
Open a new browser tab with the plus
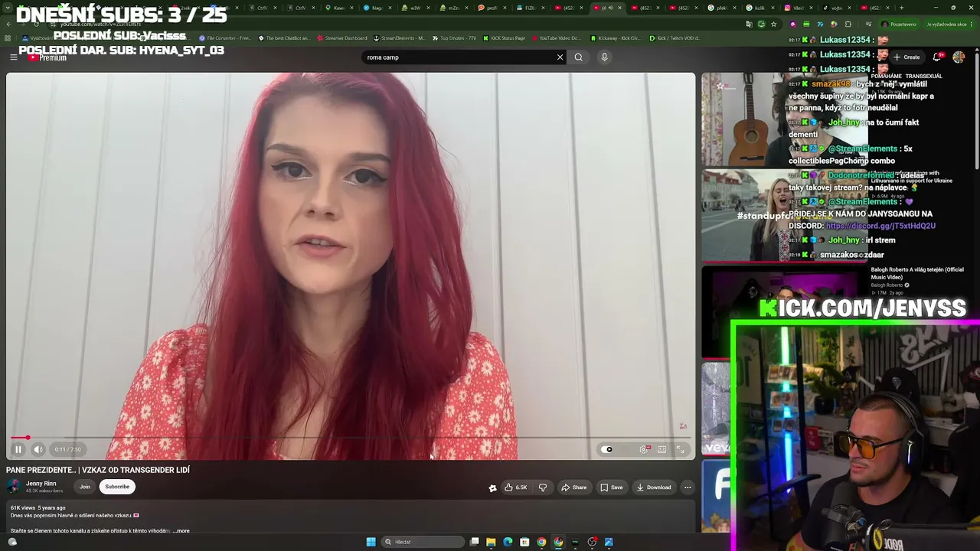[x=901, y=8]
